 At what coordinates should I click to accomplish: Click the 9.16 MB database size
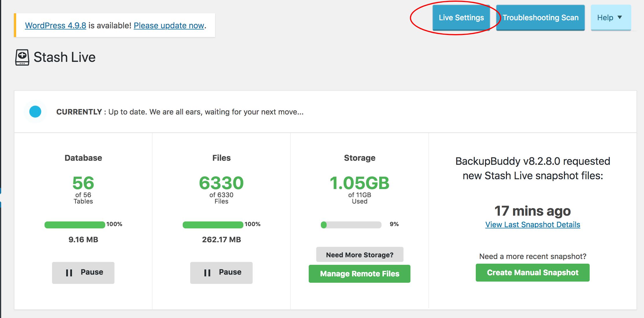point(83,240)
